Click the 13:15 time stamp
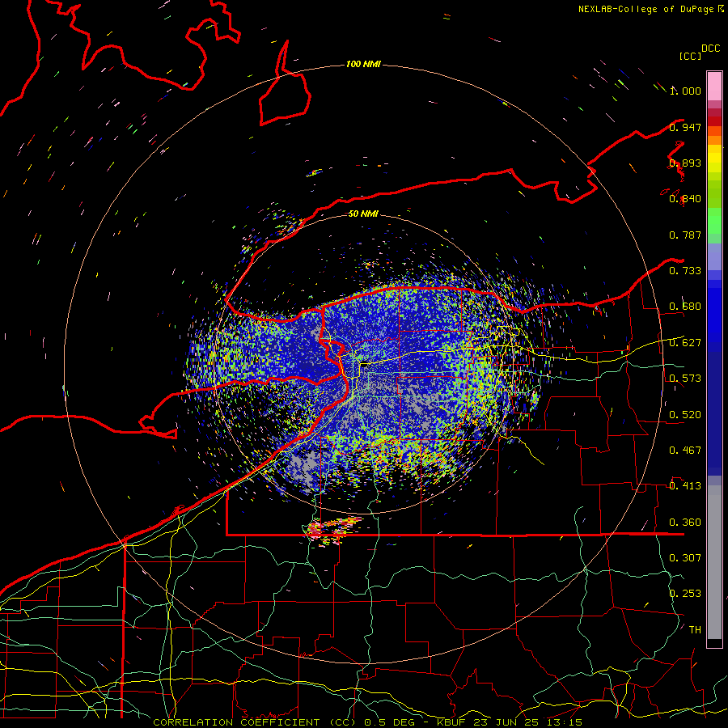The width and height of the screenshot is (728, 728). 563,722
